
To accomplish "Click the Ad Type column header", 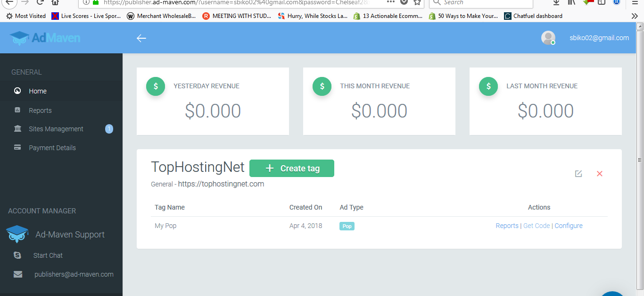I will pos(352,207).
